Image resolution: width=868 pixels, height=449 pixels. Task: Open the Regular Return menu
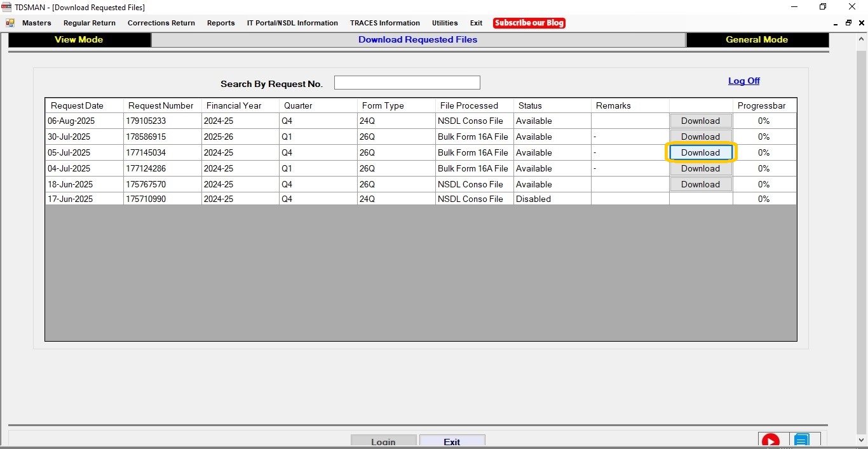(90, 23)
